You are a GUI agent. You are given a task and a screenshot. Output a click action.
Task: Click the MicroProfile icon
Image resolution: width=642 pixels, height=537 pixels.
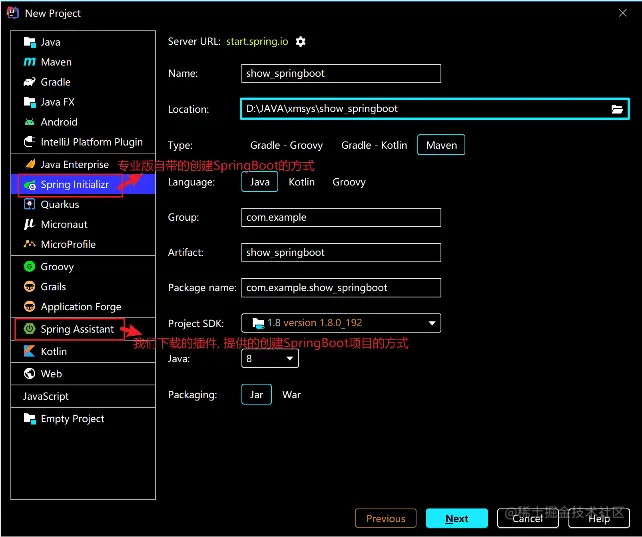29,244
